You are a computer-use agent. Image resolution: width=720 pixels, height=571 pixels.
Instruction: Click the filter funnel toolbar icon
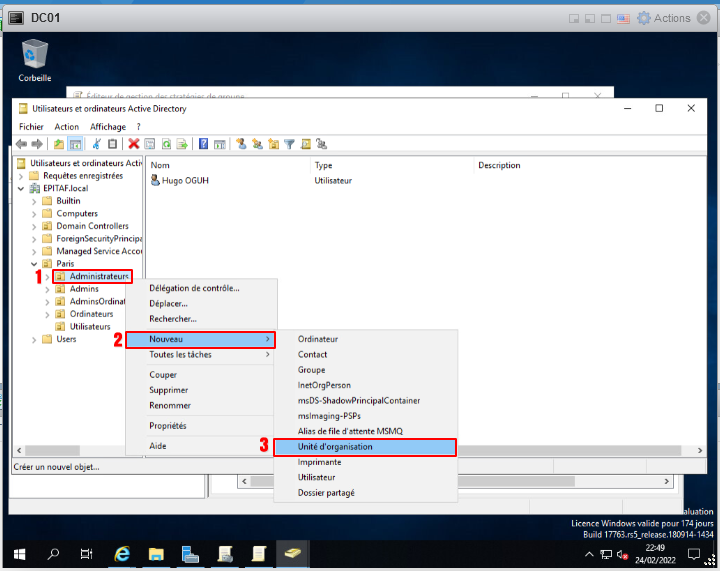point(289,144)
